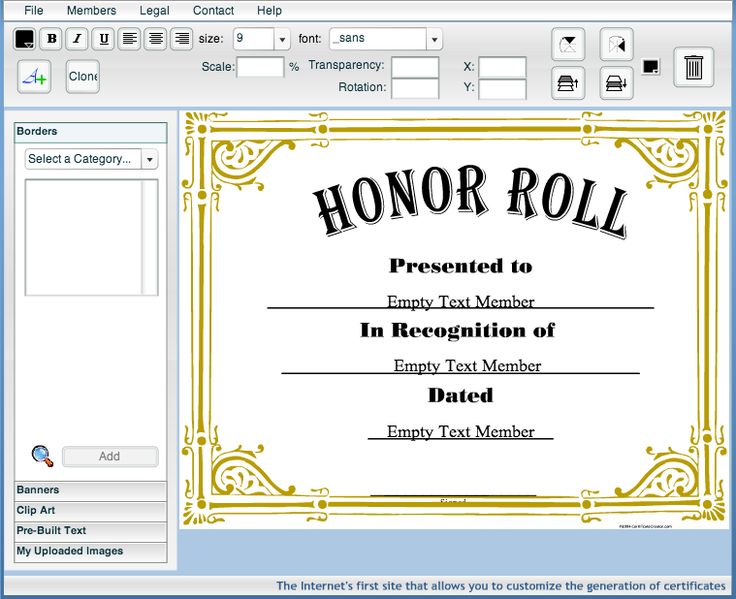
Task: Toggle underline formatting
Action: pyautogui.click(x=104, y=39)
